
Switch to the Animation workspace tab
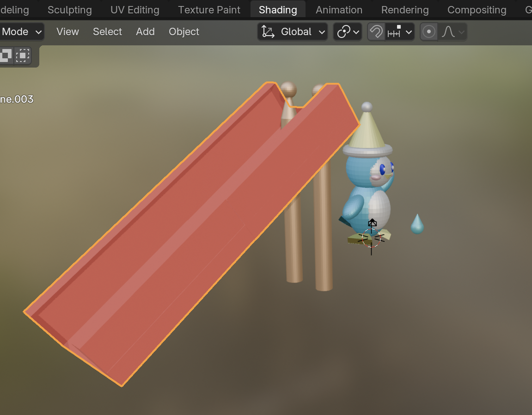(339, 10)
